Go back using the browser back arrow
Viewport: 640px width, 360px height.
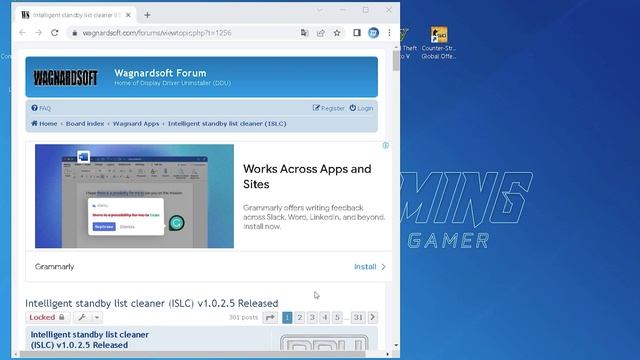click(x=22, y=33)
